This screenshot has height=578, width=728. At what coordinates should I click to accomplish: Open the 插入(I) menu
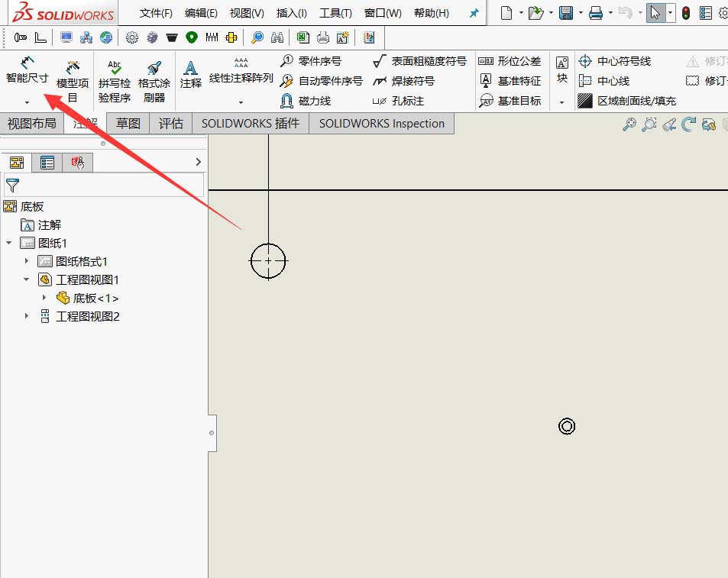[x=291, y=13]
